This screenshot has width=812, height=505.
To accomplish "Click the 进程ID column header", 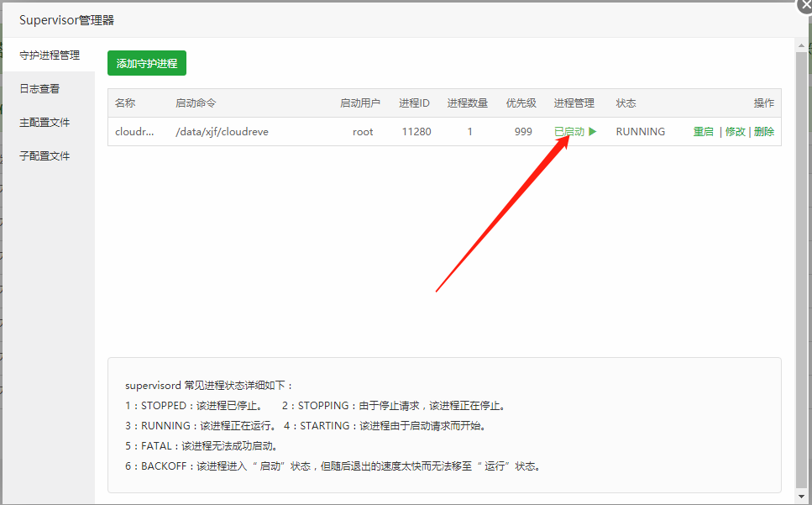I will [x=414, y=103].
